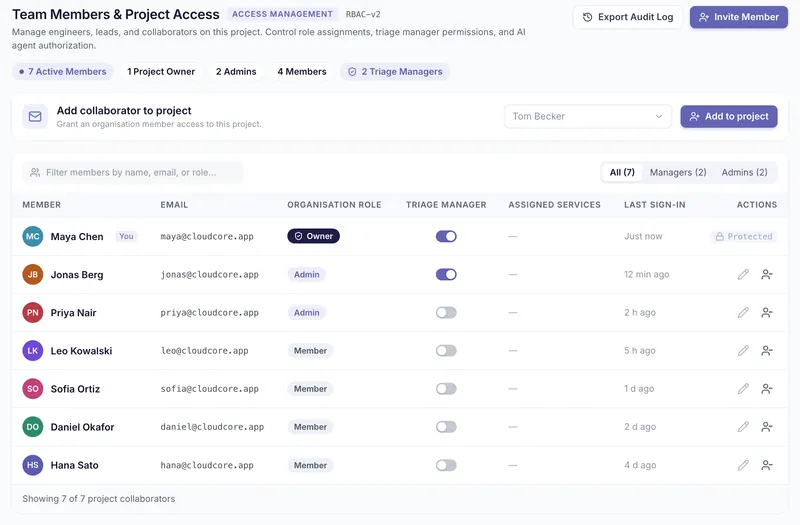Click the JB avatar for Jonas Berg
Image resolution: width=800 pixels, height=525 pixels.
pos(33,274)
